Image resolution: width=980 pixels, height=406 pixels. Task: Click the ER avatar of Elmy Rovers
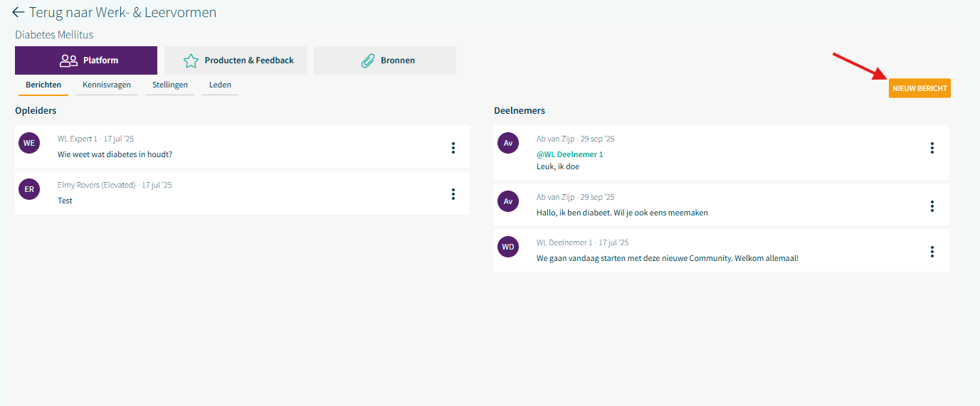pos(29,189)
